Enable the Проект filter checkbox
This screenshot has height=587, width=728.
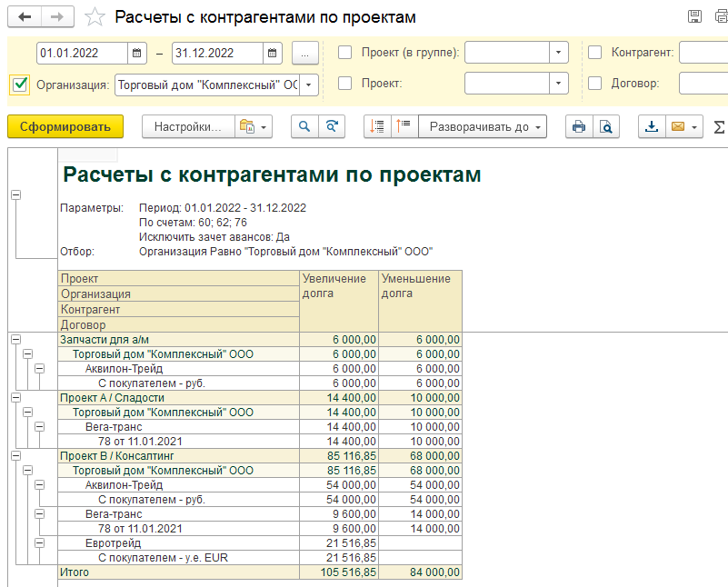pos(344,84)
